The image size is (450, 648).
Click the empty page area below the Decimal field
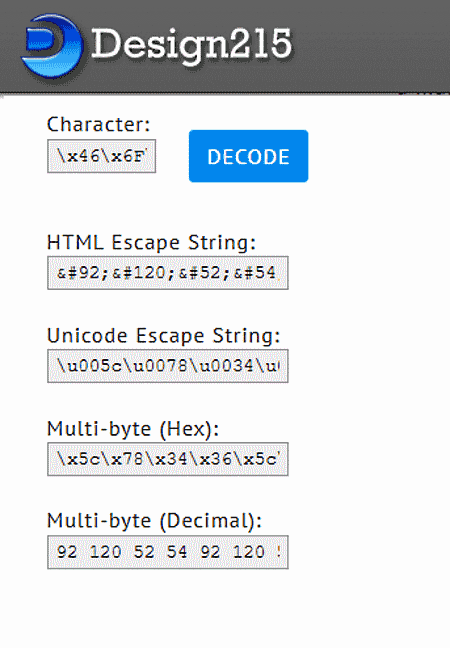point(225,610)
